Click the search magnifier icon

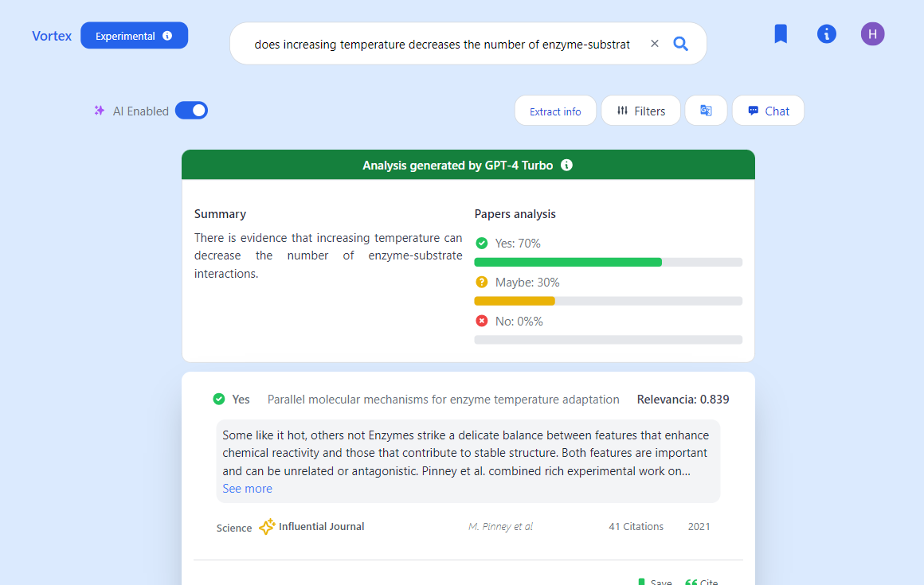(680, 44)
